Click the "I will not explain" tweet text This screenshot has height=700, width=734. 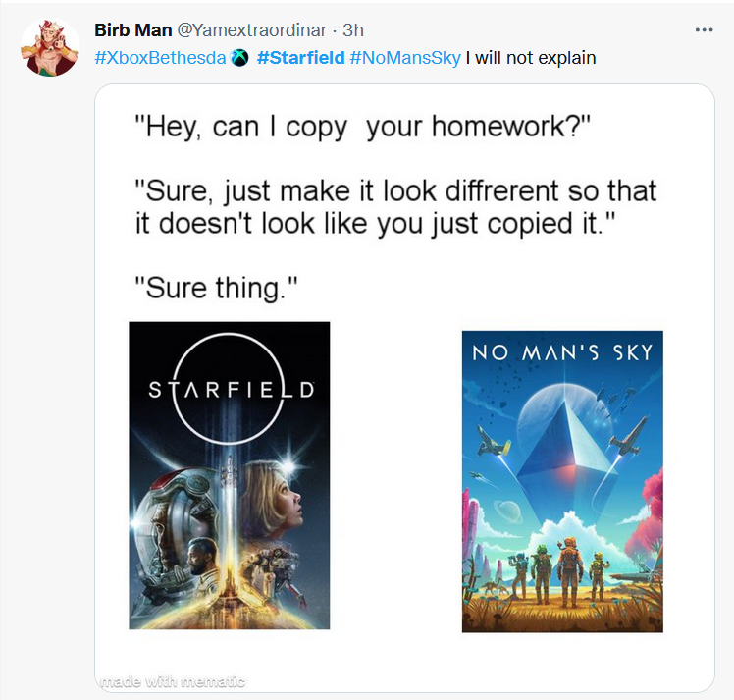click(x=531, y=58)
